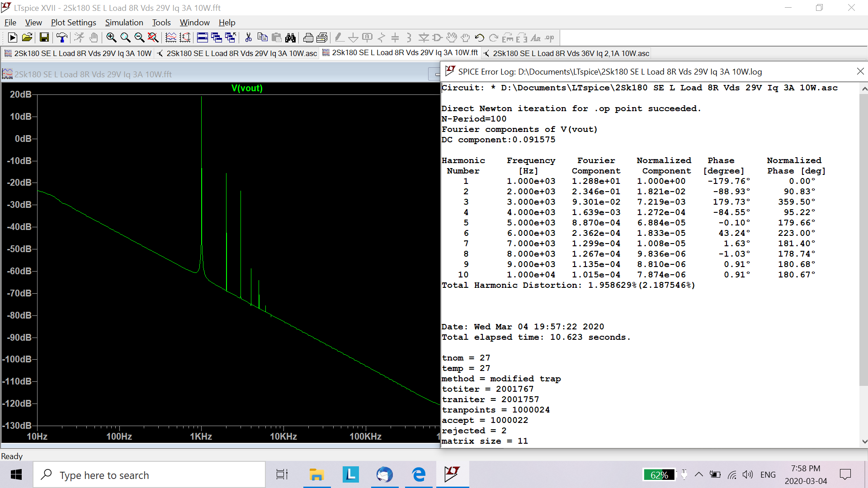Open the Simulation menu

click(124, 23)
